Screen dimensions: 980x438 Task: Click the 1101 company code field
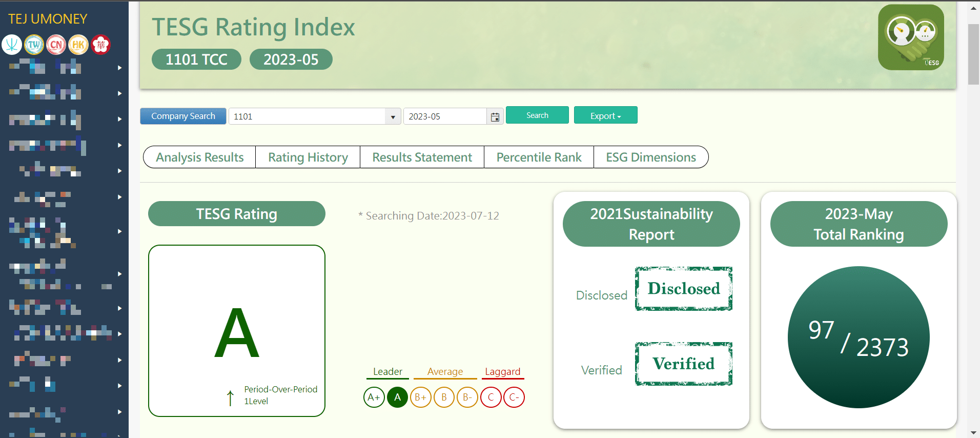click(x=307, y=116)
